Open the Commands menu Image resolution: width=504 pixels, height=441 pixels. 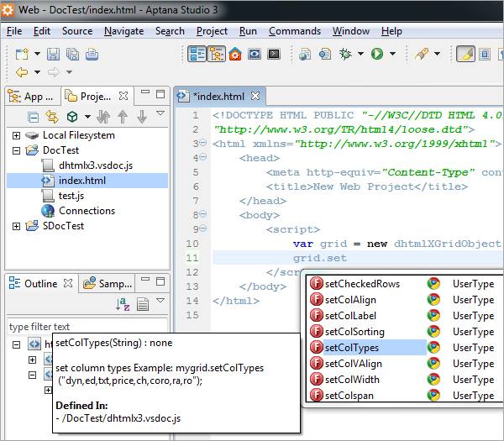coord(295,31)
